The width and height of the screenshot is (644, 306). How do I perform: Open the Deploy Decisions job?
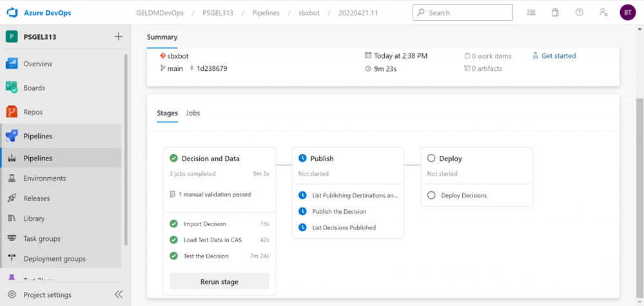[x=463, y=195]
